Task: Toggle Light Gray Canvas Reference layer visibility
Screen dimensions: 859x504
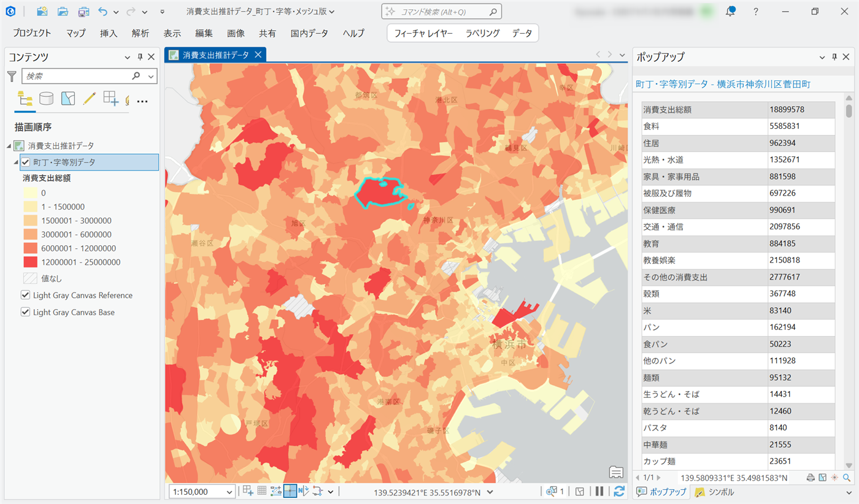Action: click(25, 296)
